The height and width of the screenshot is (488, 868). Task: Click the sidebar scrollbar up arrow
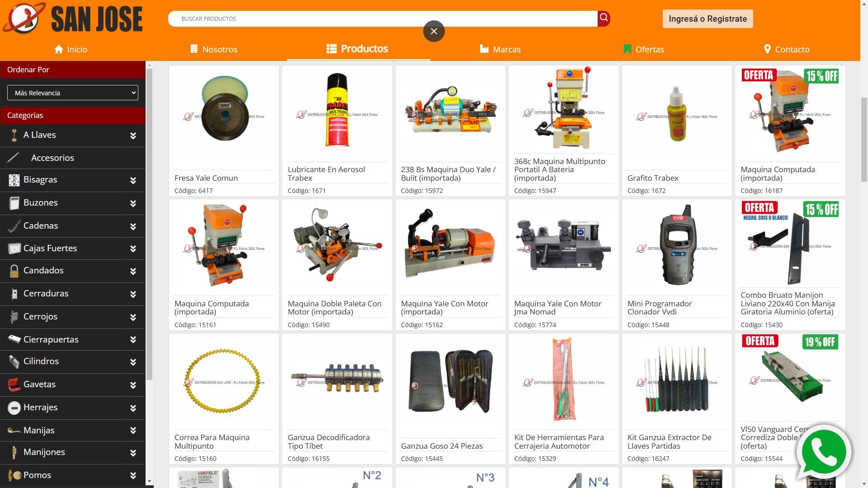tap(150, 65)
